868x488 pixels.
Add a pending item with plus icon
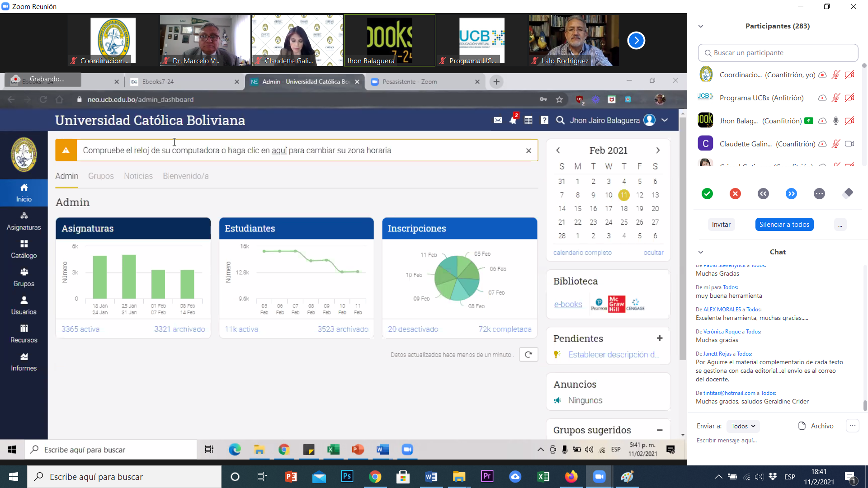[x=660, y=338]
